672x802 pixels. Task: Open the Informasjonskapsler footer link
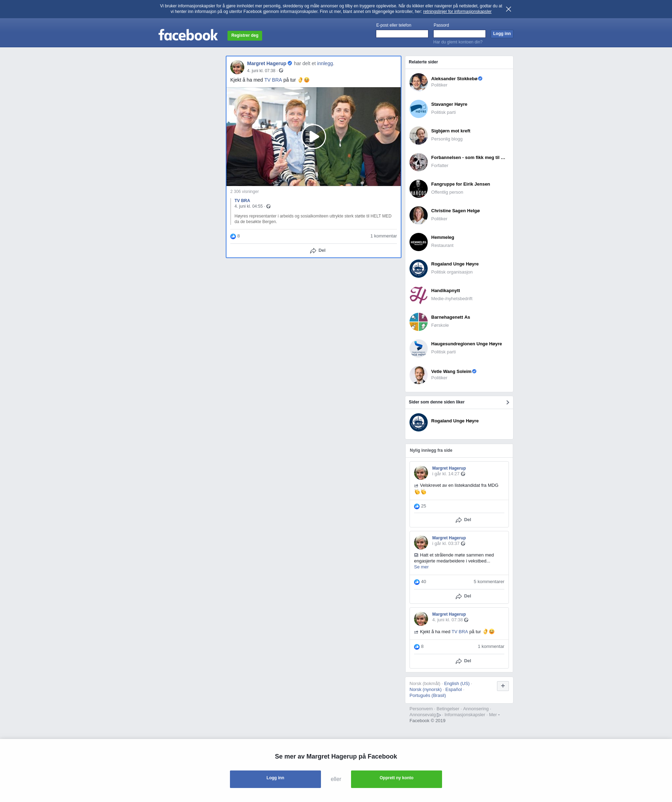(464, 715)
